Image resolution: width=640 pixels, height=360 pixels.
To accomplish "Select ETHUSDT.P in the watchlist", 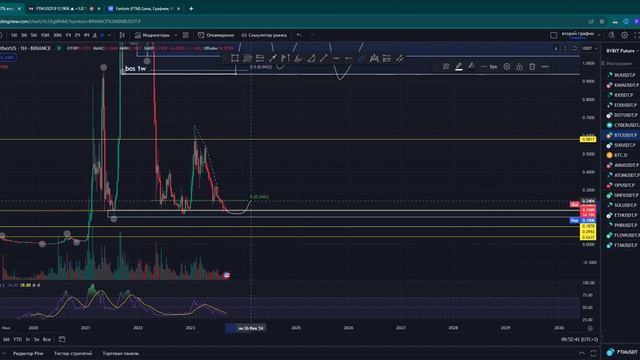I will click(x=621, y=215).
